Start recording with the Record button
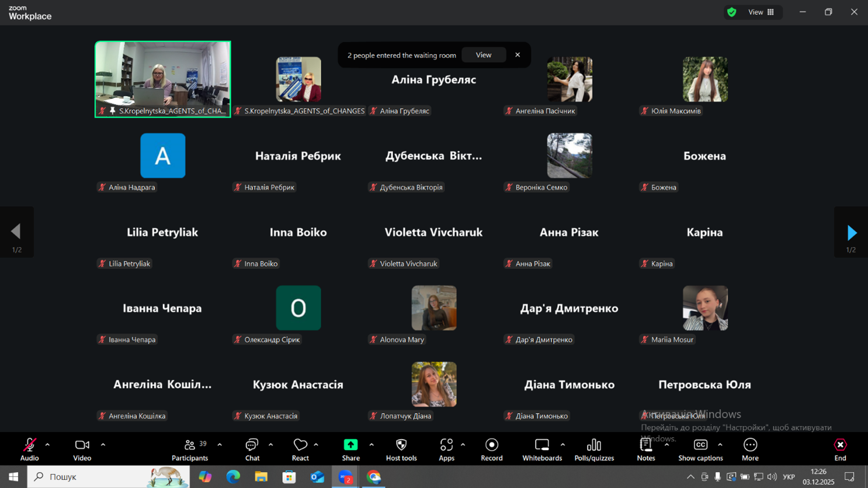The width and height of the screenshot is (868, 488). point(491,449)
